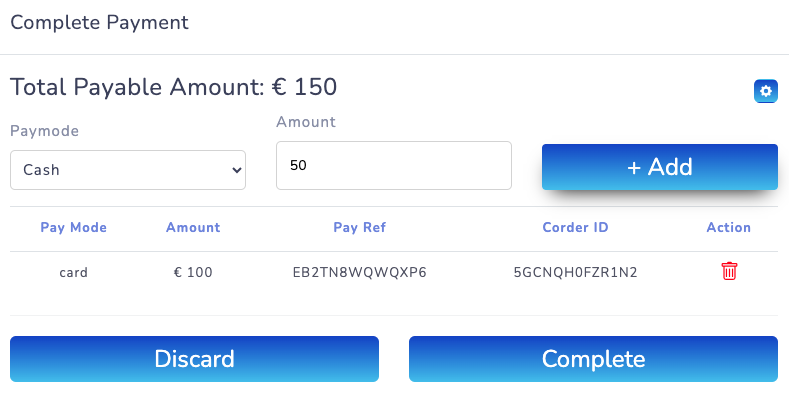Click the blue settings gear icon
Image resolution: width=789 pixels, height=408 pixels.
pos(766,92)
